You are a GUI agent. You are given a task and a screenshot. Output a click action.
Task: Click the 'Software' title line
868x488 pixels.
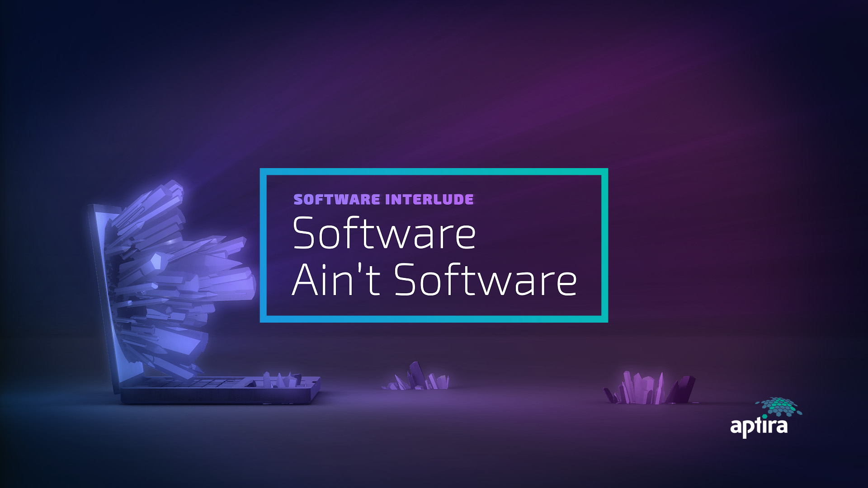click(384, 233)
